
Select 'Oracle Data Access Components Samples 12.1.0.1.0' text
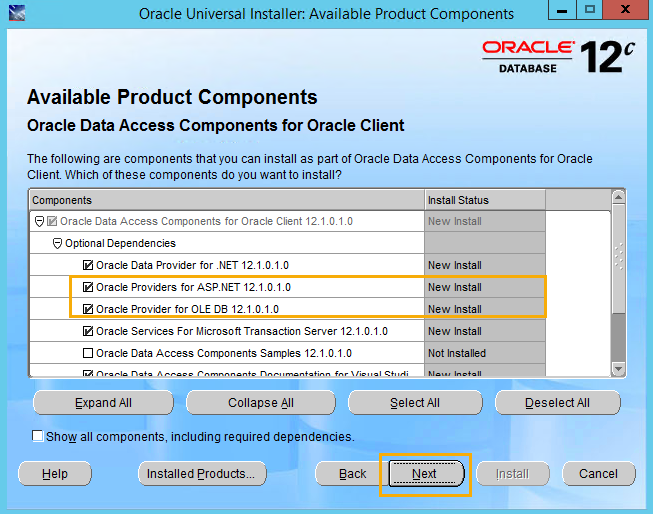click(x=224, y=353)
